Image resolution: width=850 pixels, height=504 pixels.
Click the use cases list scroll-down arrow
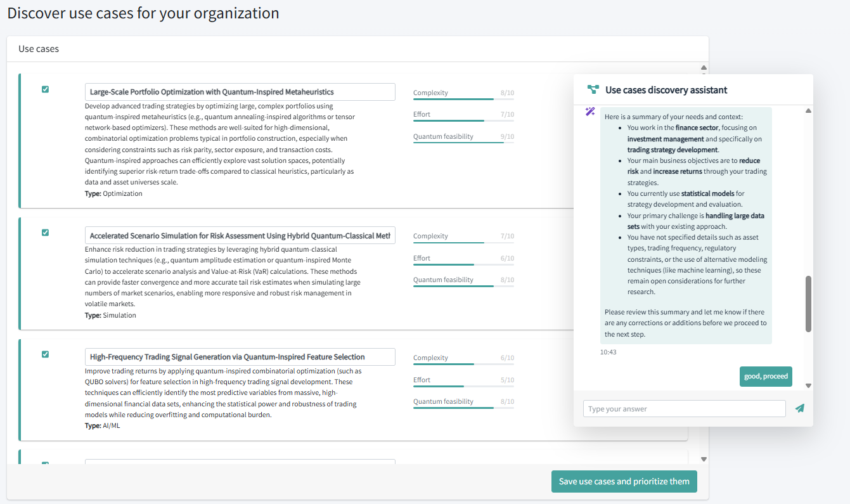pyautogui.click(x=704, y=459)
